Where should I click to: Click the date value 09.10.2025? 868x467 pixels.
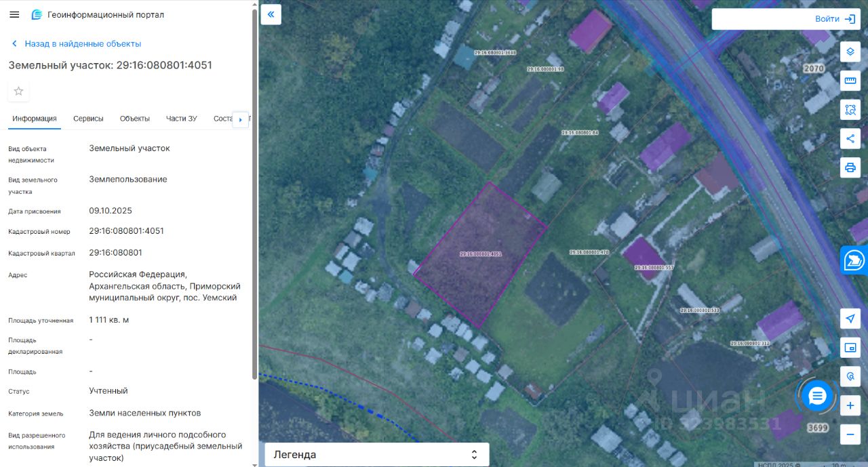[111, 211]
